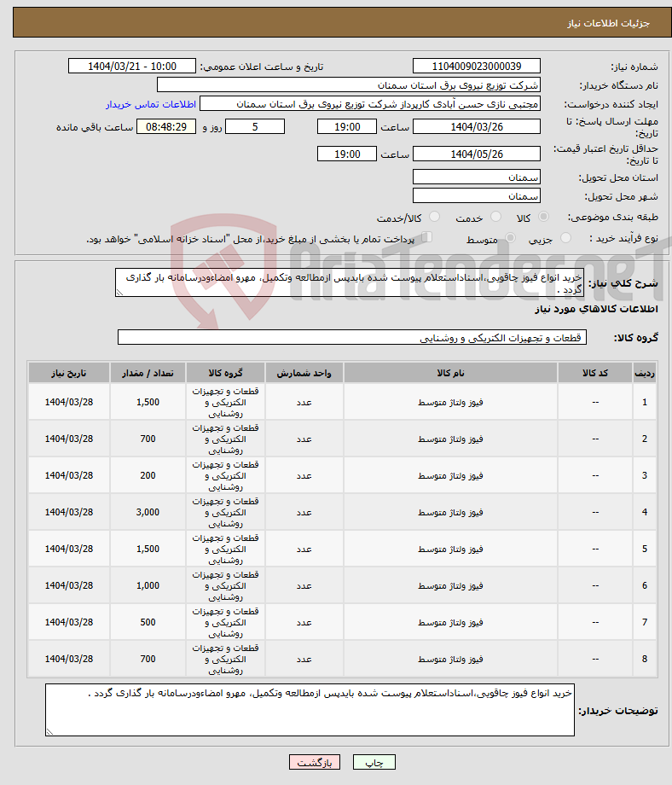Click the price validity hour 19:00 field
Screen dimensions: 672x785
[347, 154]
